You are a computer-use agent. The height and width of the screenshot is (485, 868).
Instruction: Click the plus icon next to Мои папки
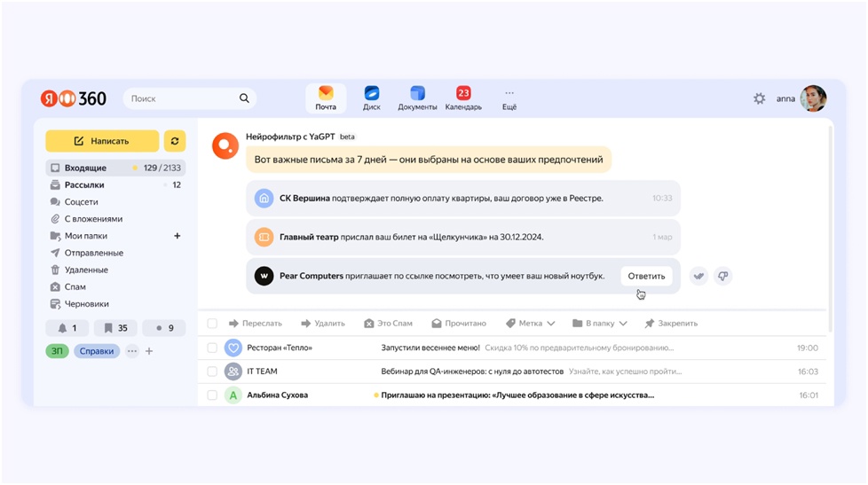point(177,236)
